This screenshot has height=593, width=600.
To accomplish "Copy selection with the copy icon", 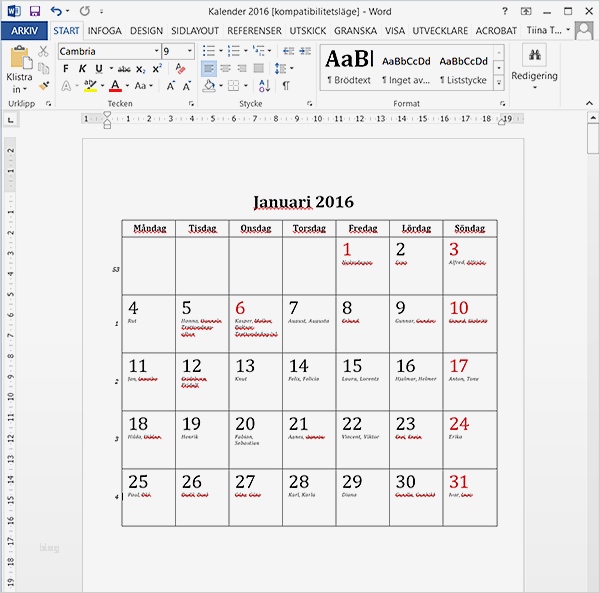I will [x=43, y=68].
